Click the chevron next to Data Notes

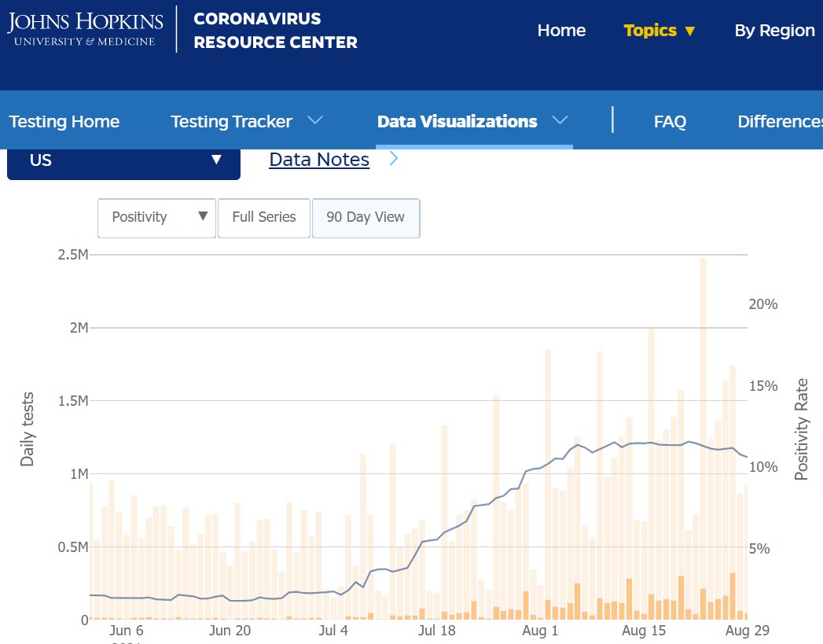pyautogui.click(x=394, y=159)
